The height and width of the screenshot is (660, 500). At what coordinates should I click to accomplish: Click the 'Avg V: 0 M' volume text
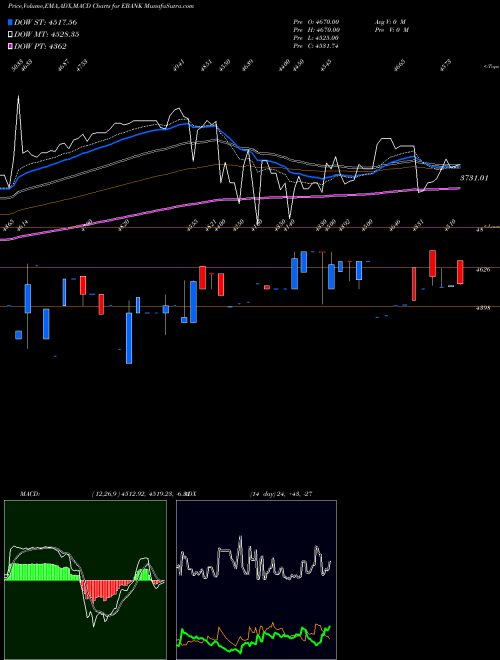tap(389, 22)
